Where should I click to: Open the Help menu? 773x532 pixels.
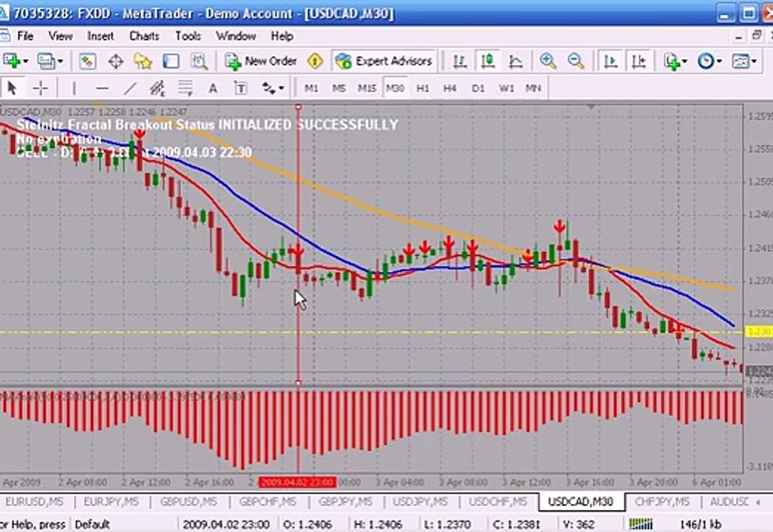click(x=282, y=36)
